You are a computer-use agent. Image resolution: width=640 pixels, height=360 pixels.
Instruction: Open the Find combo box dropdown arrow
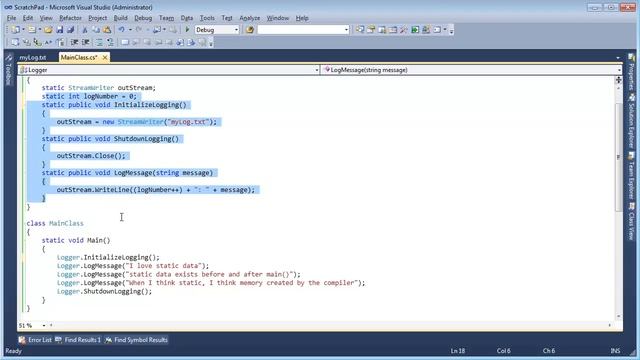coord(346,30)
